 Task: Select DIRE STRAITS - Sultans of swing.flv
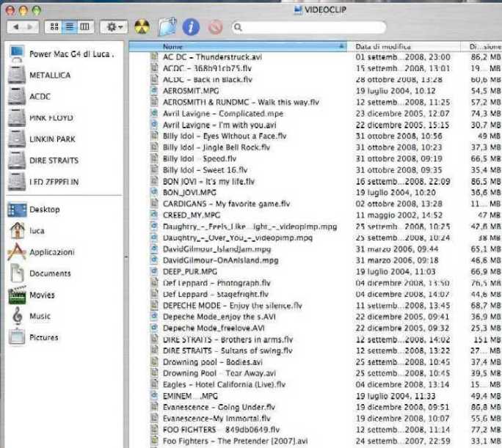click(x=228, y=350)
